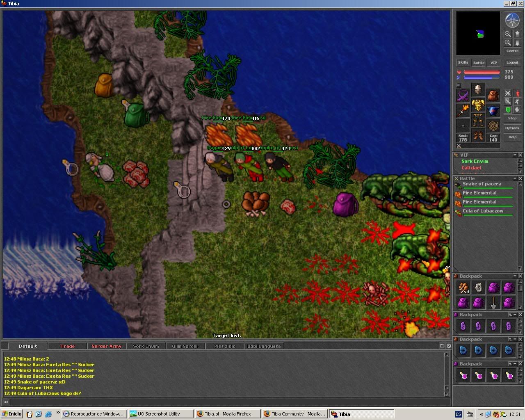Image resolution: width=525 pixels, height=420 pixels.
Task: Open the Serdar Army chat tab
Action: (107, 346)
